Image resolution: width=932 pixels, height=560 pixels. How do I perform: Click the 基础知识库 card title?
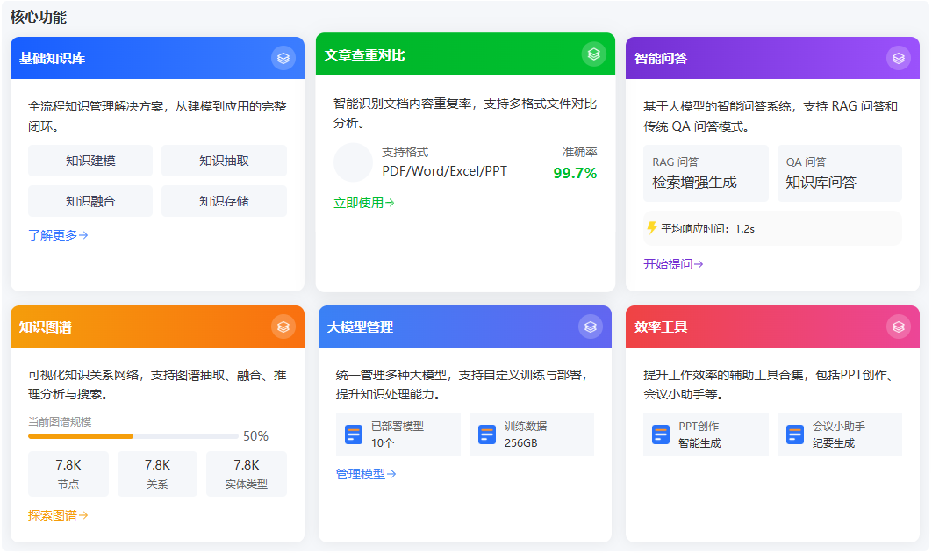(x=53, y=58)
